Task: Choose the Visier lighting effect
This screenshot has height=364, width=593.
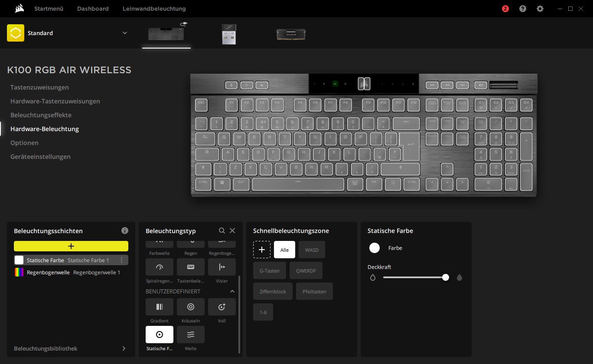Action: (x=222, y=267)
